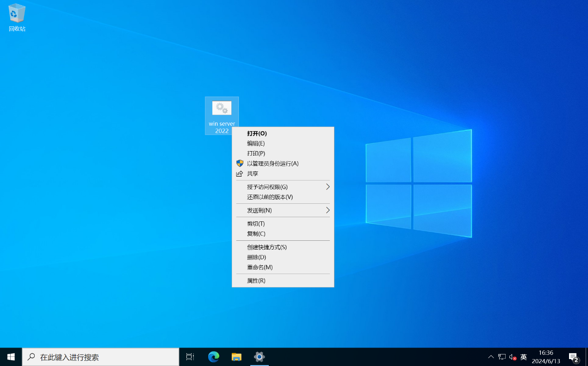
Task: Select 还原以前的版本(V)
Action: click(x=283, y=197)
